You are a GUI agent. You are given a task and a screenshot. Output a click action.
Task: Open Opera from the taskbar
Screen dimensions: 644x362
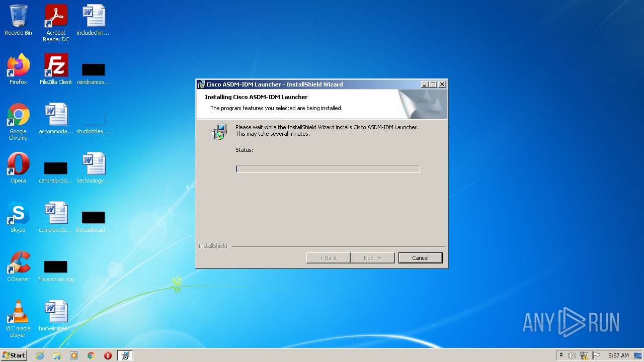point(108,355)
